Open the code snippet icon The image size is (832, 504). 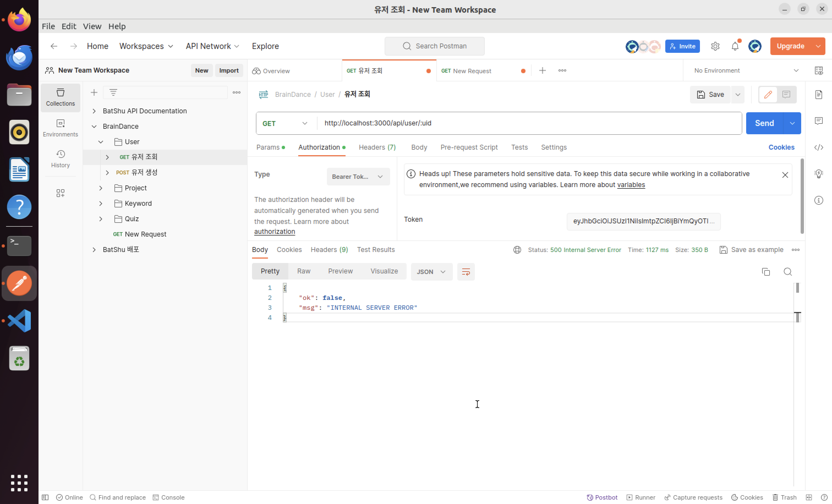[819, 147]
